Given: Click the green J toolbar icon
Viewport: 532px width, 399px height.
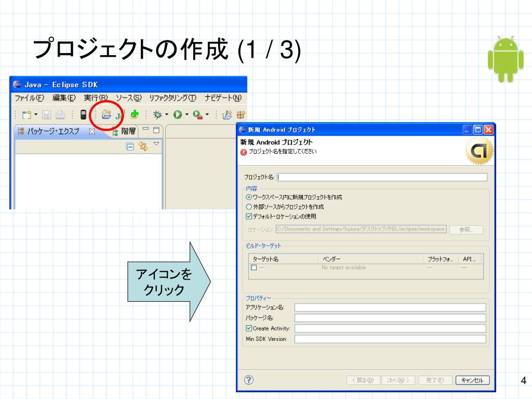Looking at the screenshot, I should (x=120, y=115).
